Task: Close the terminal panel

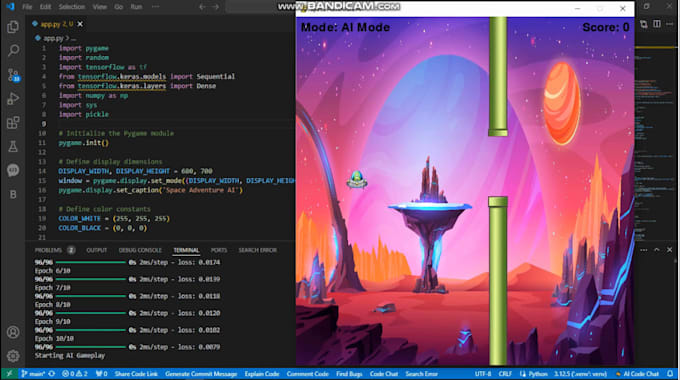Action: (x=670, y=250)
